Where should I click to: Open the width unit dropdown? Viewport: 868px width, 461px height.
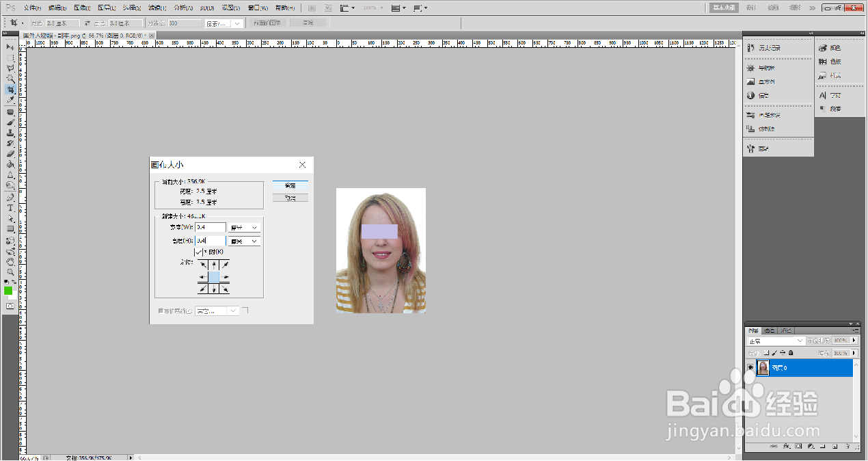(245, 228)
